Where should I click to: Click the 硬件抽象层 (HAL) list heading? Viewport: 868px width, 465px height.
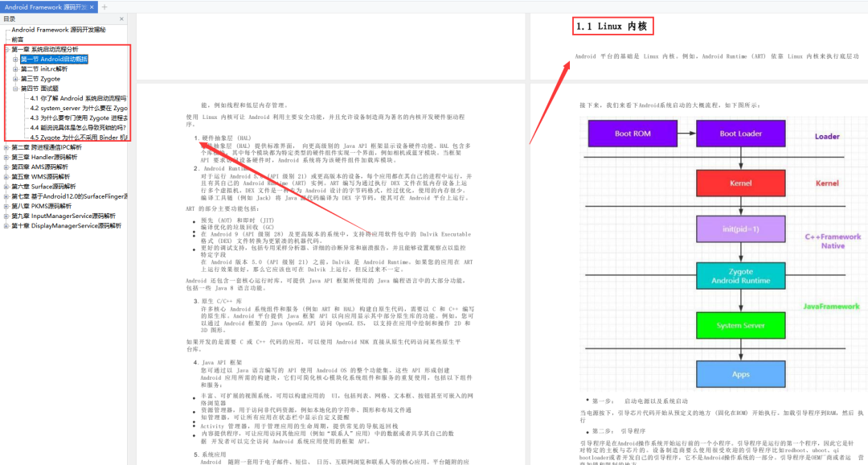click(x=226, y=138)
